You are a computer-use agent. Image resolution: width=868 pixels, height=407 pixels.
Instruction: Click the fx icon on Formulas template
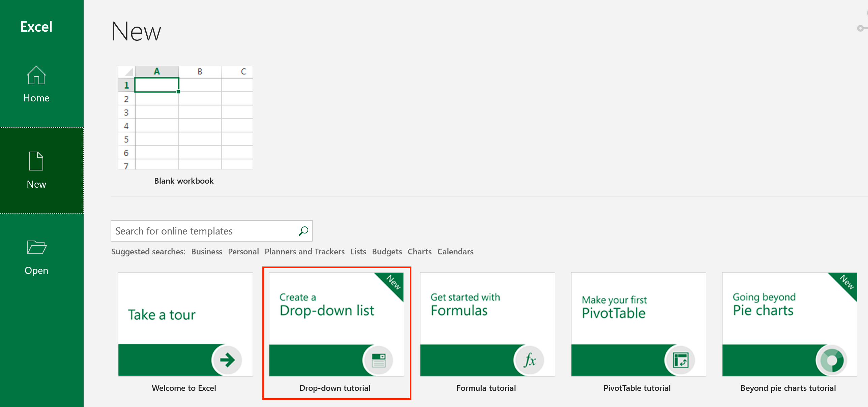529,360
